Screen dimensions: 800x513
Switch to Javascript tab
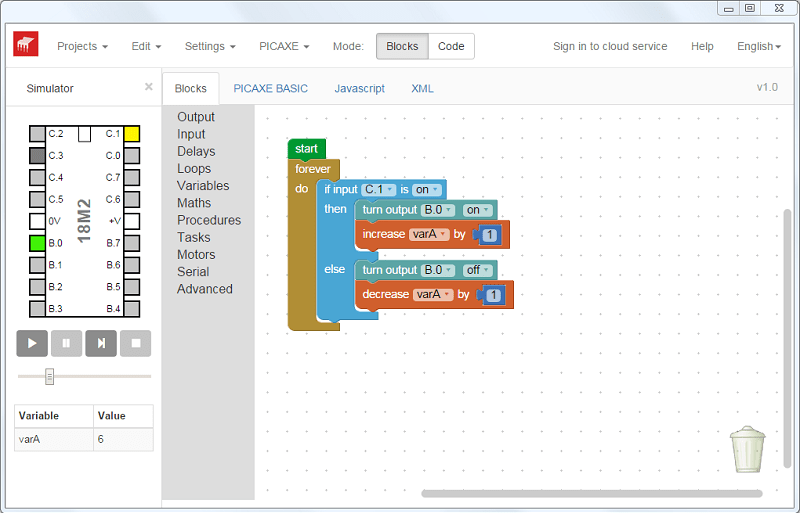click(360, 88)
